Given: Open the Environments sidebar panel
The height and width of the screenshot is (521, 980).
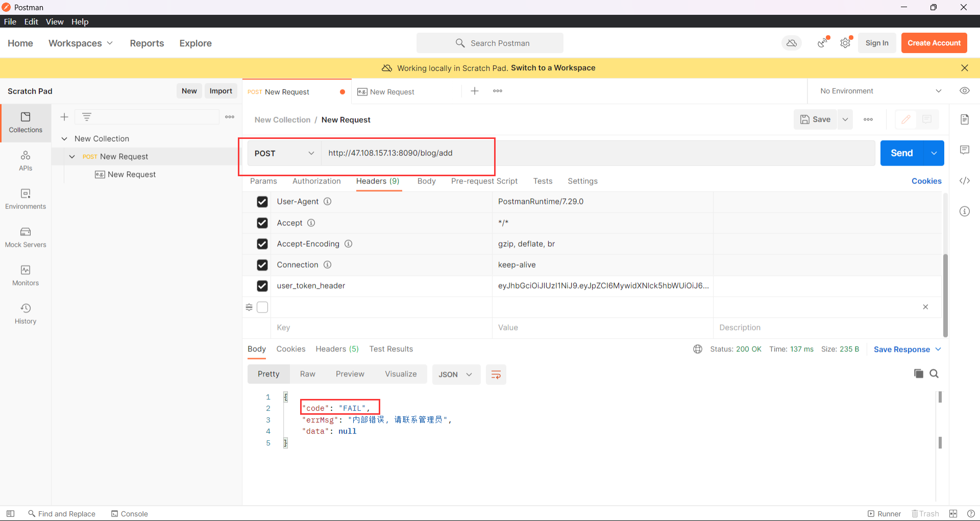Looking at the screenshot, I should tap(26, 199).
